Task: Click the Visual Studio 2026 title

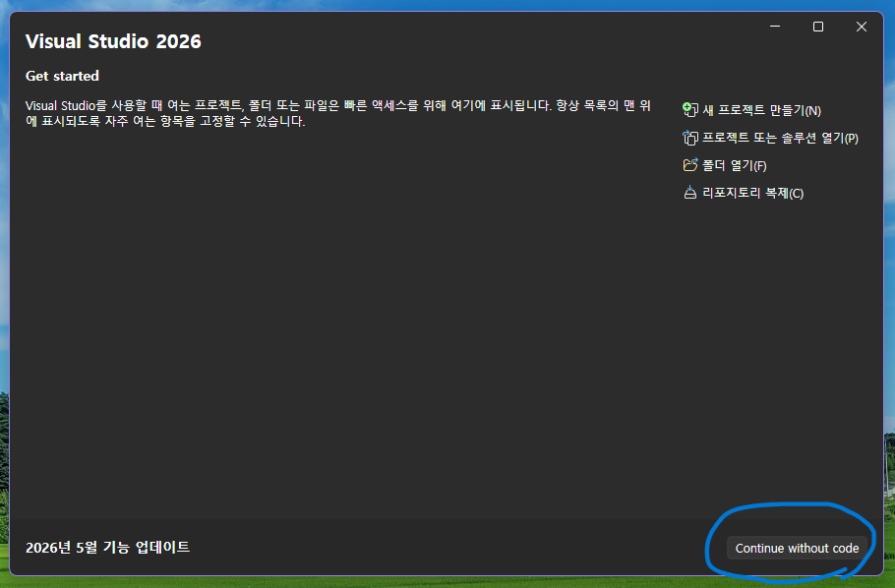Action: coord(113,41)
